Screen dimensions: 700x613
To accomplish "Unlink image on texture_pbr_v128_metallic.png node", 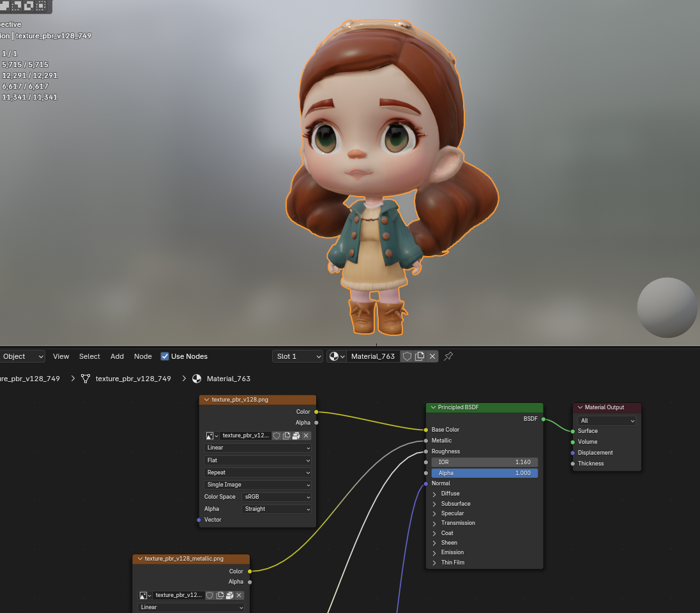I will coord(240,595).
